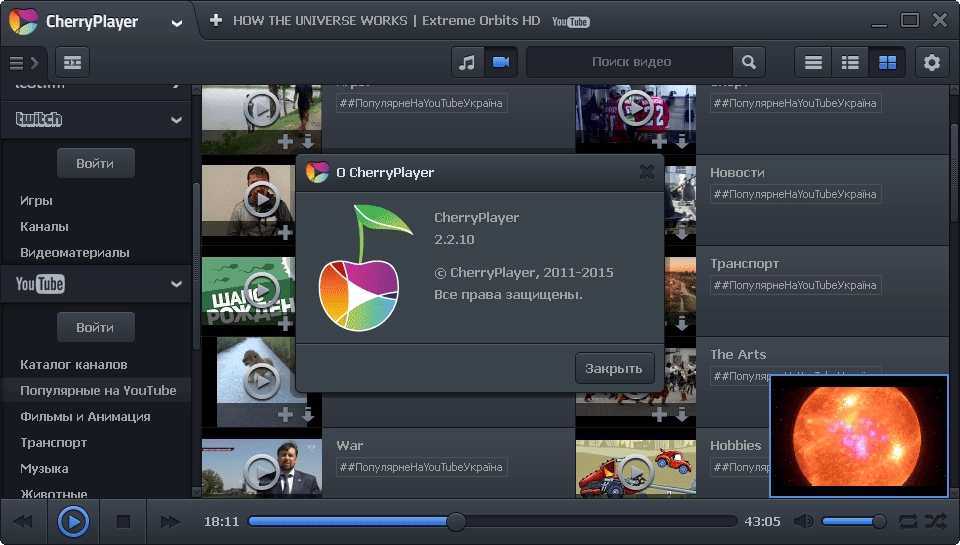Play the green ШАНС video thumbnail
This screenshot has height=545, width=960.
tap(262, 290)
